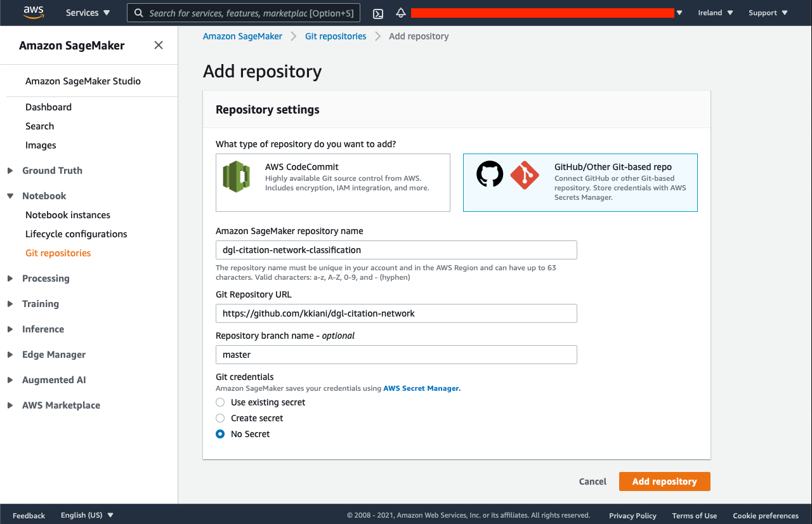Click the Feedback link in footer
The width and height of the screenshot is (812, 524).
[x=29, y=516]
